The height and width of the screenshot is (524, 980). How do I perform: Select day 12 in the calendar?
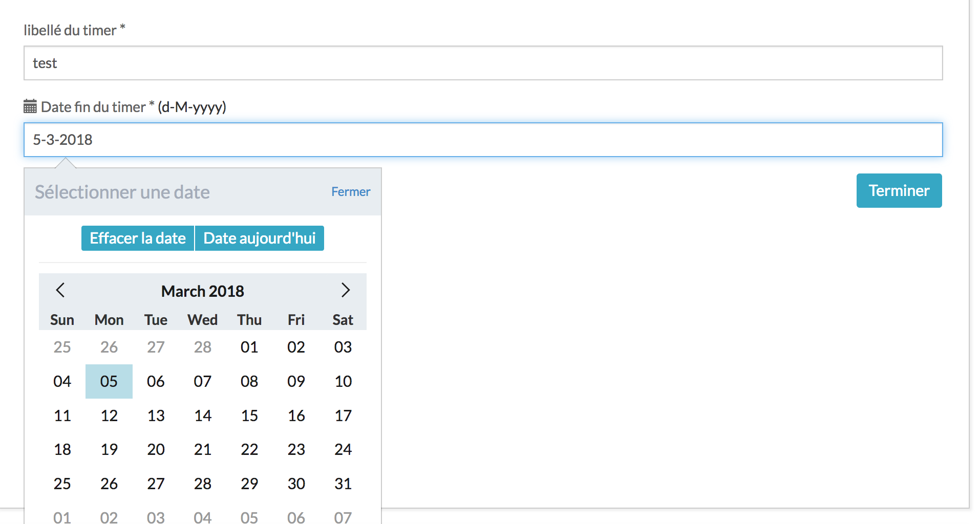tap(109, 416)
